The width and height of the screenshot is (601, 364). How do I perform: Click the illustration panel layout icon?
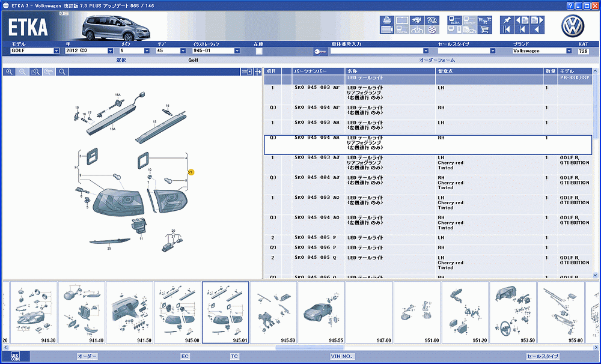click(246, 71)
